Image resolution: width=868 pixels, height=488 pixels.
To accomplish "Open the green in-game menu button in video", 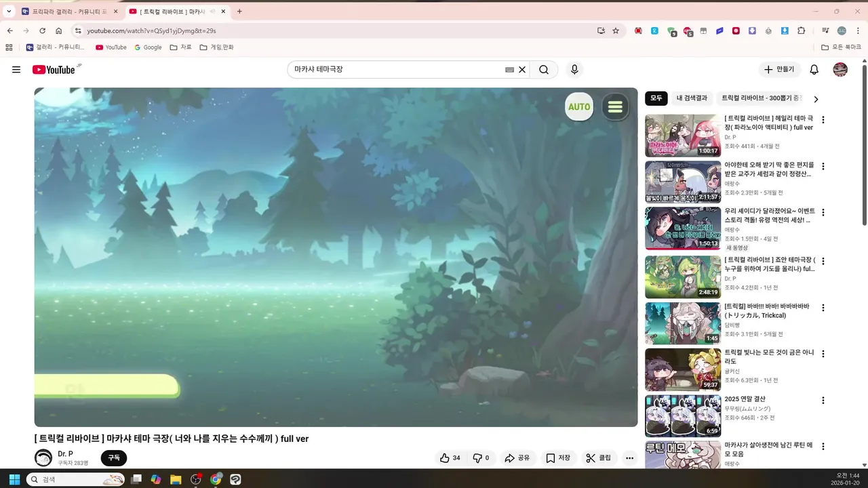I will click(615, 106).
